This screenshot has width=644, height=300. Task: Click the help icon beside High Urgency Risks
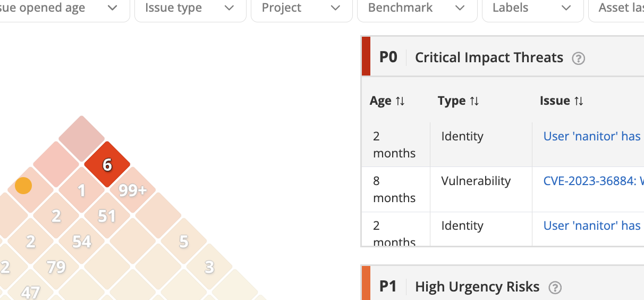click(x=555, y=288)
